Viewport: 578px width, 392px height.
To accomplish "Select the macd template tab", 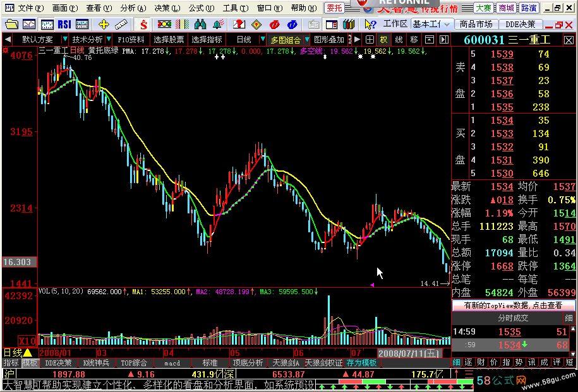I will pos(172,363).
